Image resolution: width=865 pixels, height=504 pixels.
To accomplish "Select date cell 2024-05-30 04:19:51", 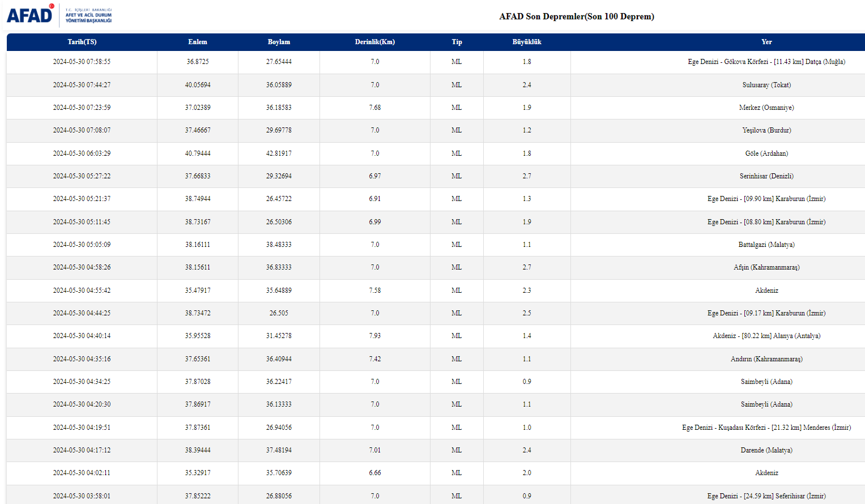I will coord(82,428).
